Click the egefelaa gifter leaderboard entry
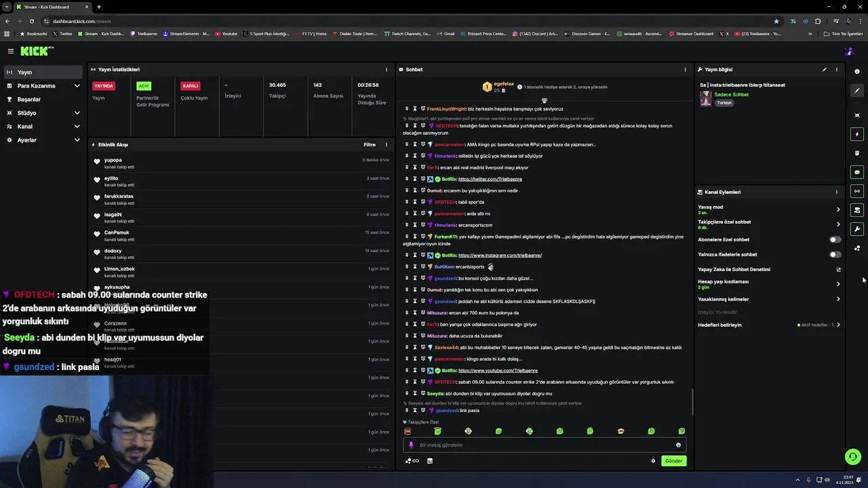Screen dimensions: 868x488 click(x=498, y=87)
